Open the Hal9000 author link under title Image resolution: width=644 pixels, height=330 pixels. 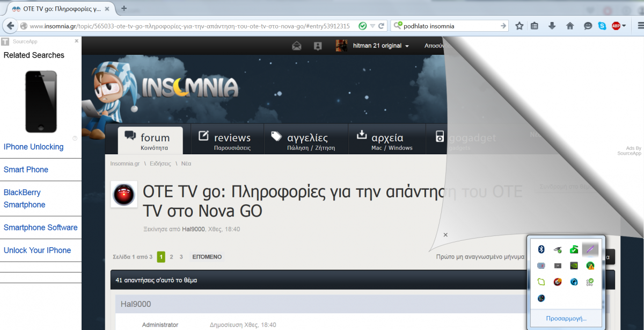pyautogui.click(x=193, y=229)
